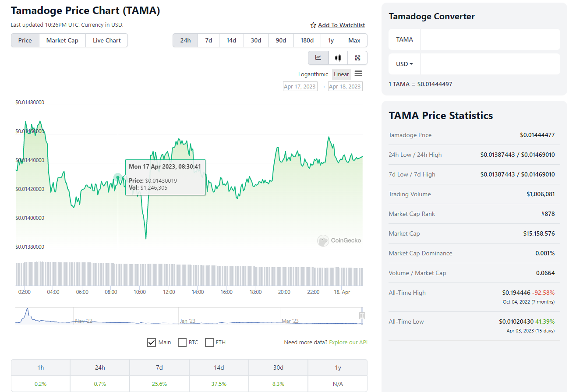Screen dimensions: 569x392
Task: Click the All-Time High $0.194446 value
Action: click(516, 293)
